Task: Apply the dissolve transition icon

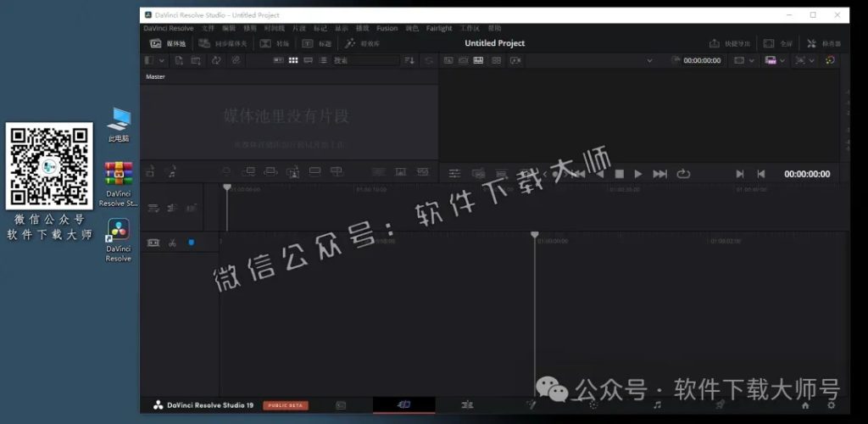Action: (401, 172)
